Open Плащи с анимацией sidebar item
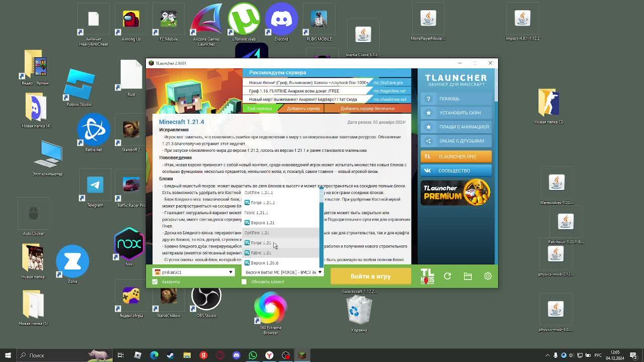This screenshot has height=362, width=644. pyautogui.click(x=456, y=127)
